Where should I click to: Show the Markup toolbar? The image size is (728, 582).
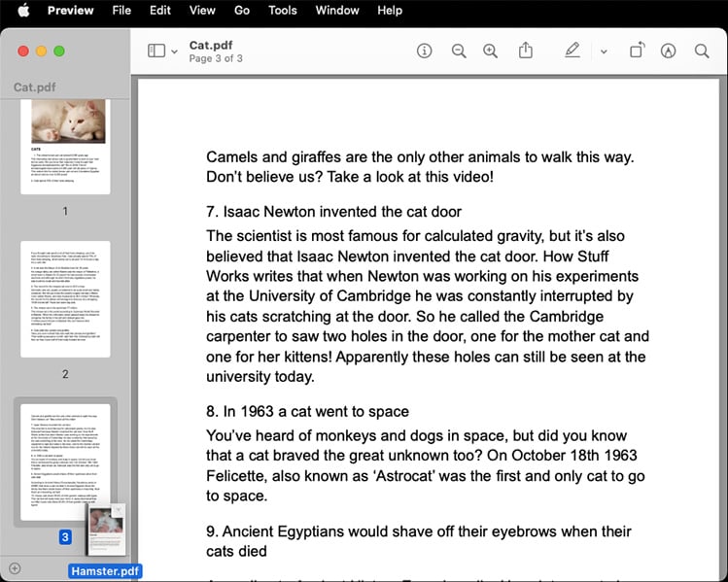click(668, 51)
